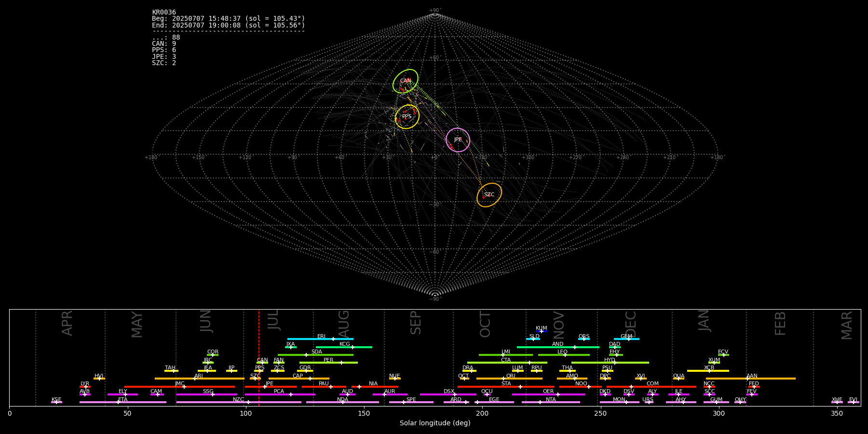Click the NTA shower label
The height and width of the screenshot is (434, 868).
pyautogui.click(x=551, y=400)
